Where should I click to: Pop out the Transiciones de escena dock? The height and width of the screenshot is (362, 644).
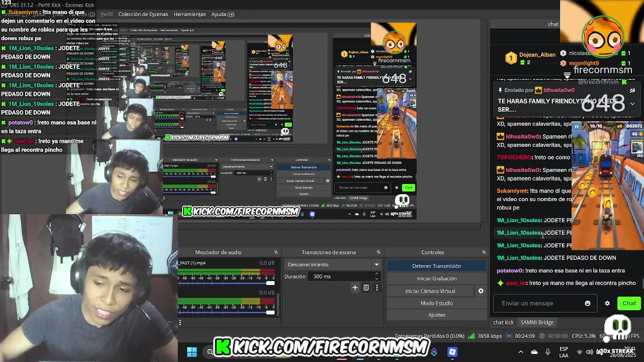(x=378, y=252)
